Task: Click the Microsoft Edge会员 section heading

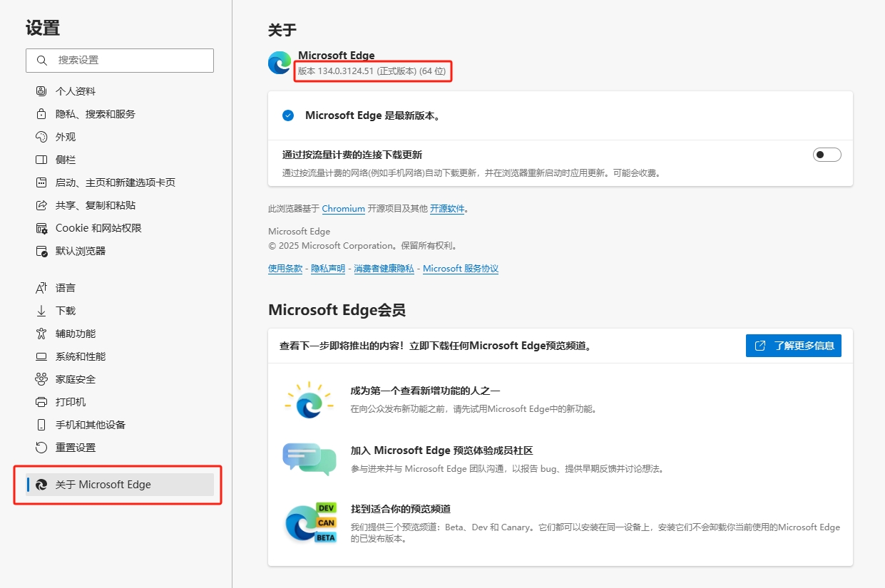Action: point(337,310)
